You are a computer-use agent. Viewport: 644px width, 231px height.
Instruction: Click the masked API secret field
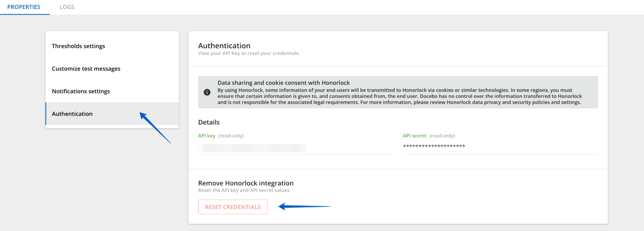tap(500, 146)
